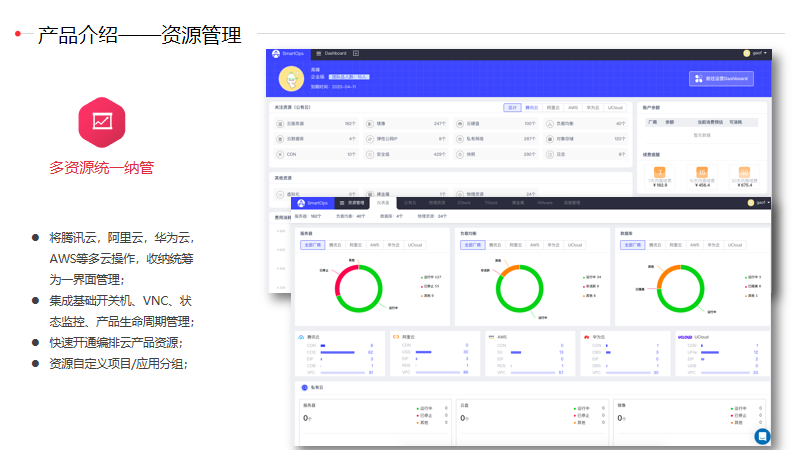The width and height of the screenshot is (800, 450).
Task: Open the 资源管理 menu in front window
Action: pyautogui.click(x=352, y=203)
